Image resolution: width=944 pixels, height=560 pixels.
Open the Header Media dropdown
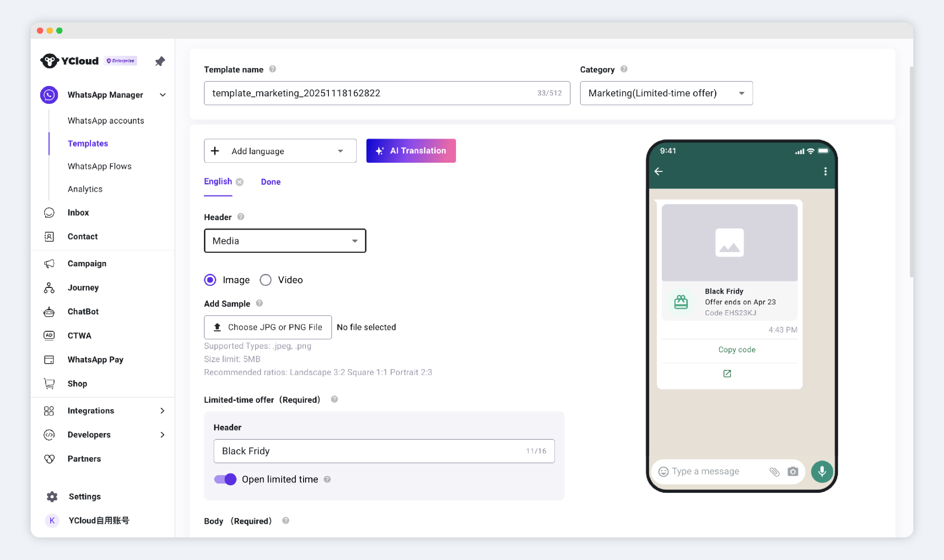coord(285,241)
